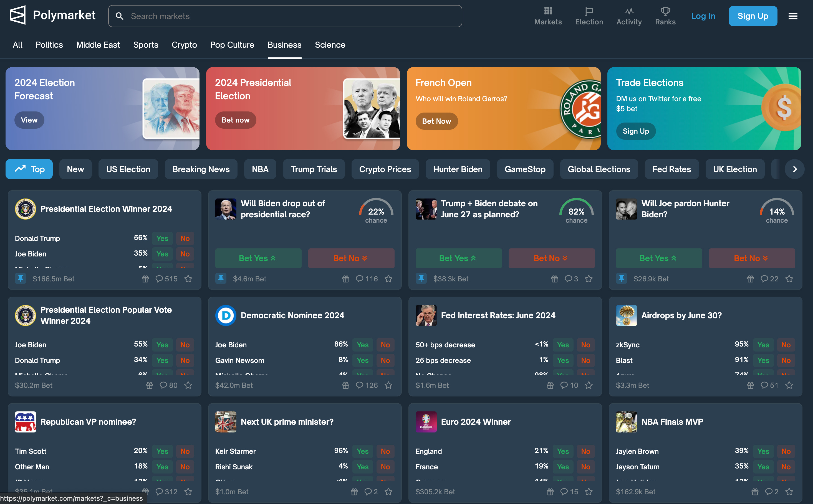Image resolution: width=813 pixels, height=504 pixels.
Task: Click the 14% chance gauge
Action: click(777, 211)
